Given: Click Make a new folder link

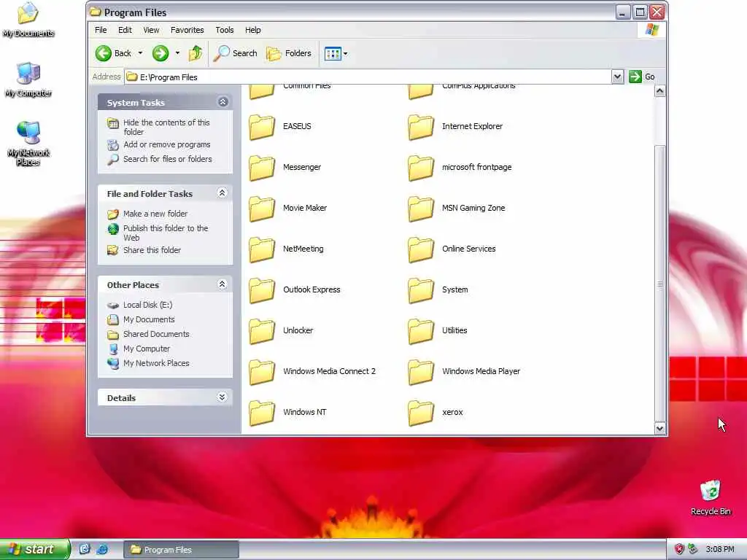Looking at the screenshot, I should (x=155, y=214).
